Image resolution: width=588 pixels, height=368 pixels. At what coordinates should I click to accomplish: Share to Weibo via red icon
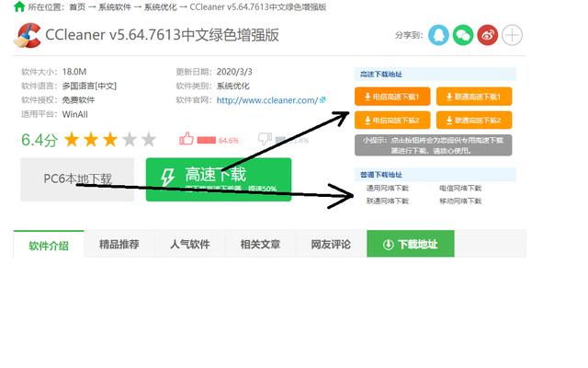coord(488,35)
